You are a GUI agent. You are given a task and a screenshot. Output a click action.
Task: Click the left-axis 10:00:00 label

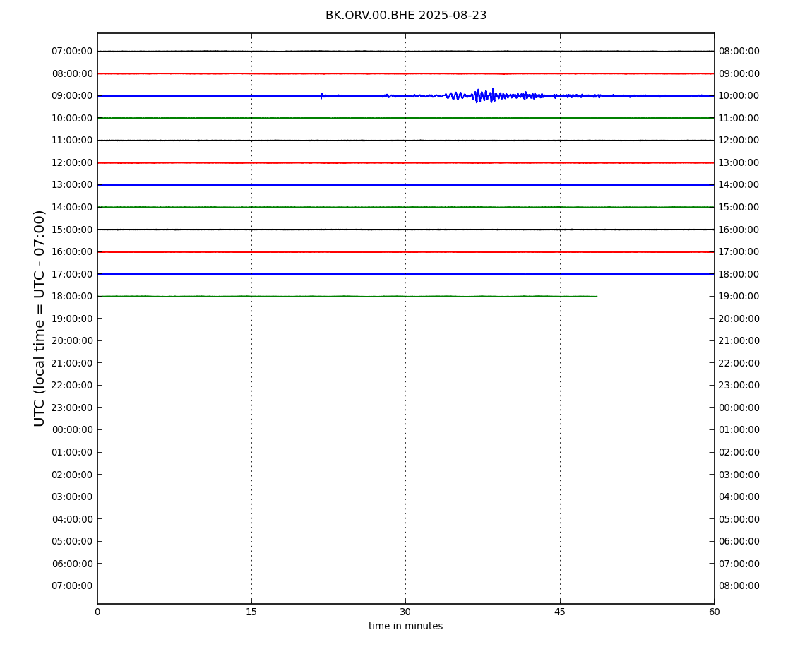72,118
